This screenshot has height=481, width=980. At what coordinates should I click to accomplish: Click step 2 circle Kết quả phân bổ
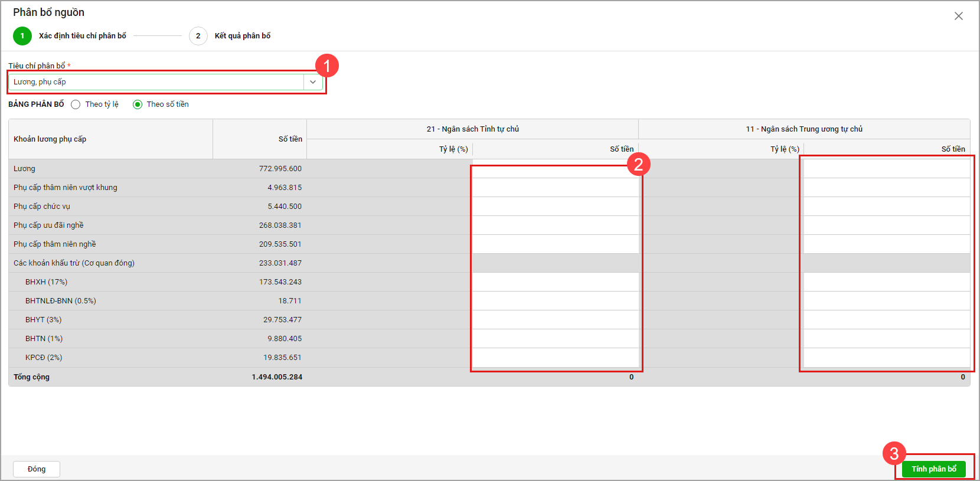tap(198, 36)
